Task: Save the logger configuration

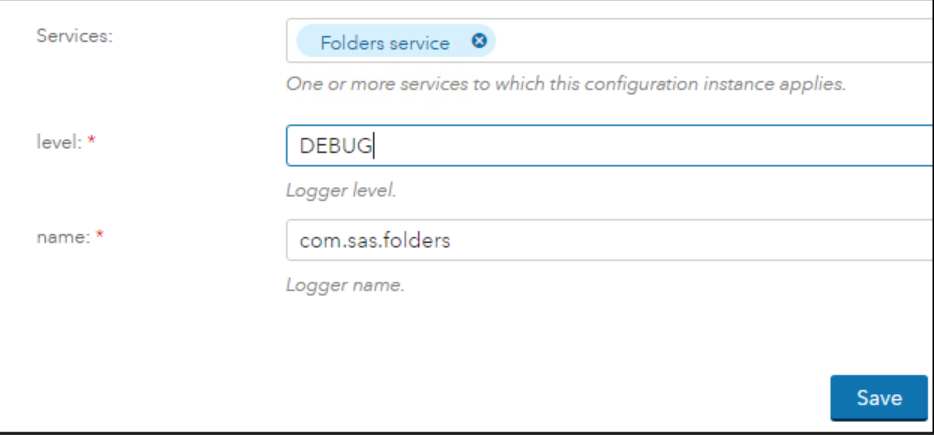Action: pos(879,398)
